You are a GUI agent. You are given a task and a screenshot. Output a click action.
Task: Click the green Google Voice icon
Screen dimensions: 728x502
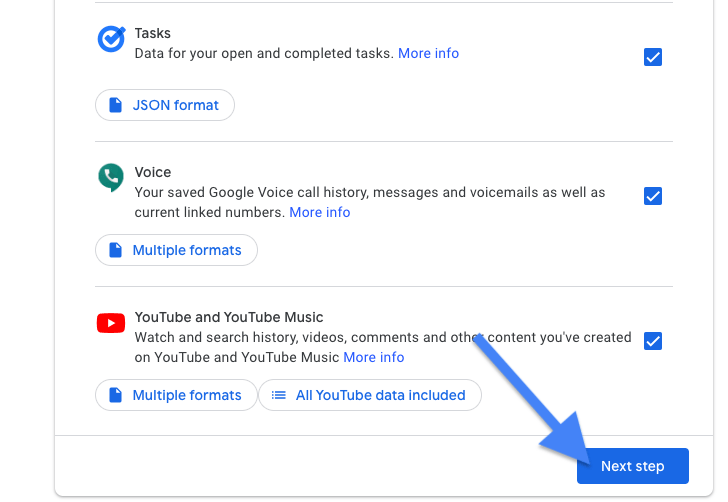click(111, 177)
